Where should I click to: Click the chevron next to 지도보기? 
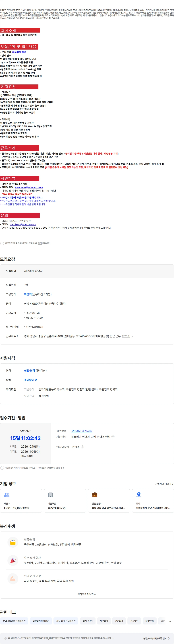pyautogui.click(x=132, y=336)
